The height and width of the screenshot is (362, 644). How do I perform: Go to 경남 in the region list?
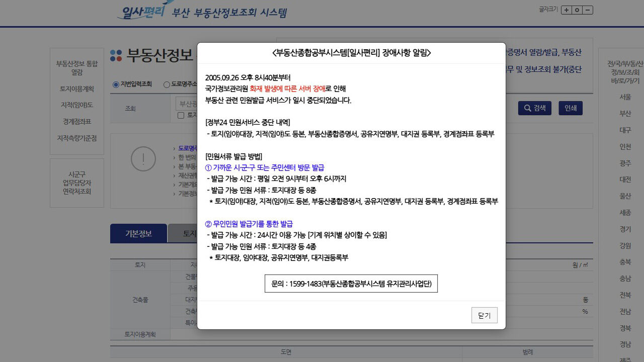625,344
